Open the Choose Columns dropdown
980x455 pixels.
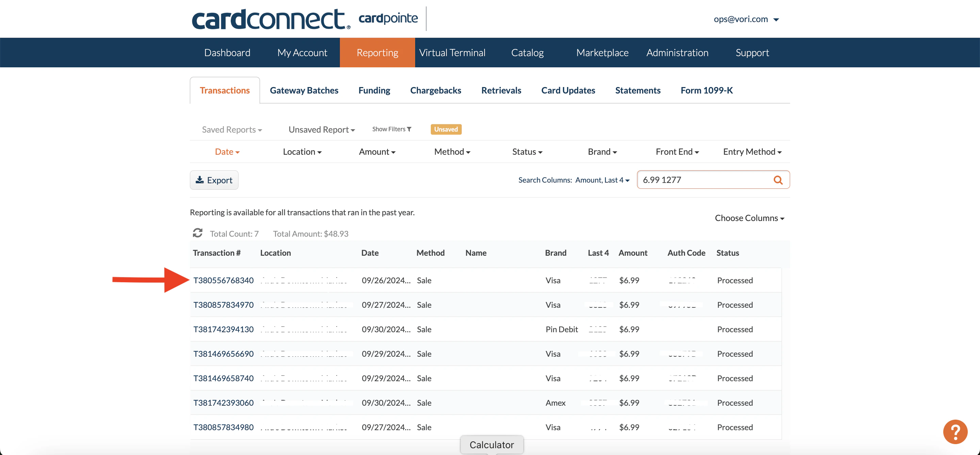point(749,218)
